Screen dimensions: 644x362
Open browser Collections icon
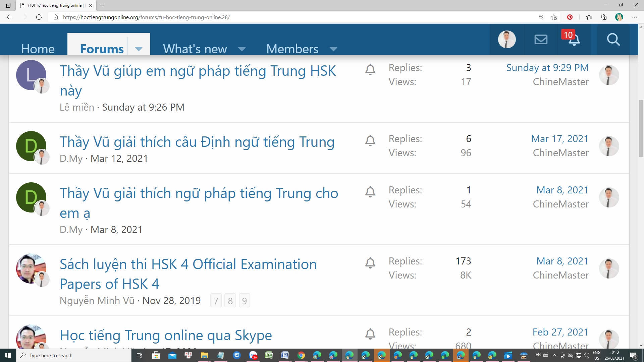(604, 17)
